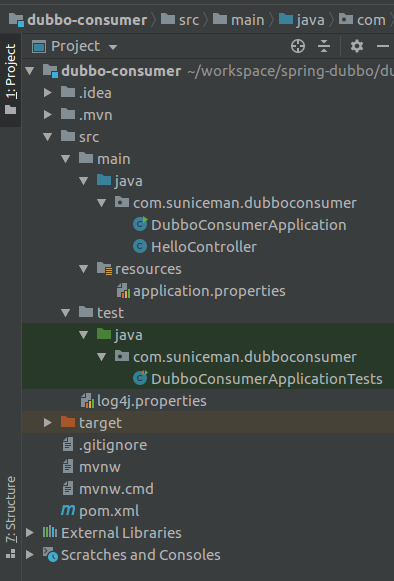Click the application.properties file icon
The image size is (394, 581).
point(123,291)
